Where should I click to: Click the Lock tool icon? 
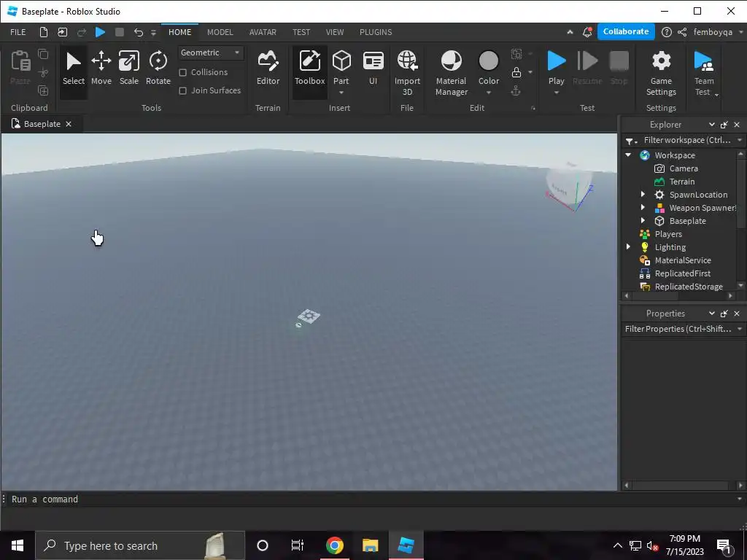516,72
